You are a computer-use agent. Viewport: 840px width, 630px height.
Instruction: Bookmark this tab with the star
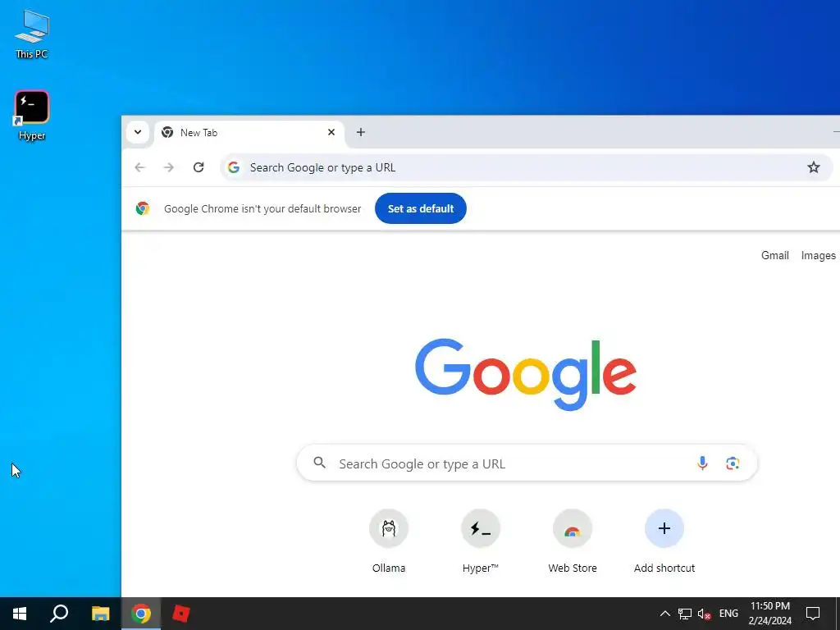coord(813,167)
